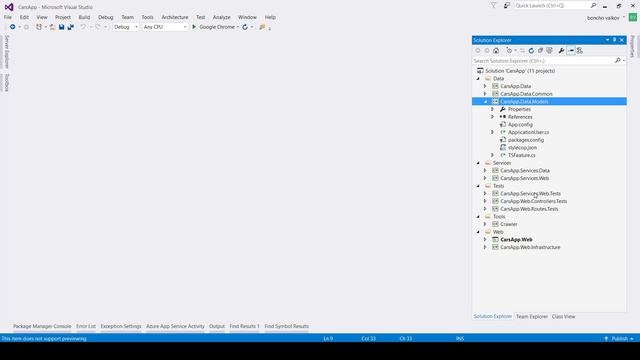Click the Navigate Backward toolbar icon
The width and height of the screenshot is (640, 360).
coord(13,27)
